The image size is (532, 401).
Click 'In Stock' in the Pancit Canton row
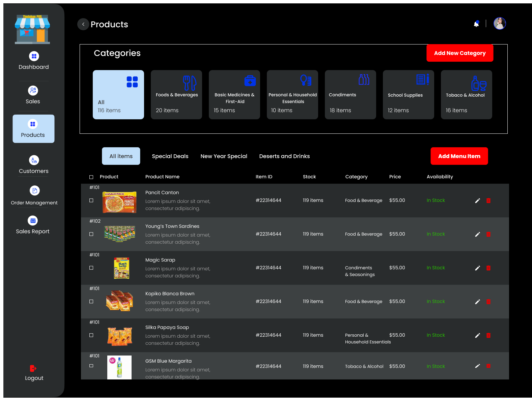click(436, 201)
